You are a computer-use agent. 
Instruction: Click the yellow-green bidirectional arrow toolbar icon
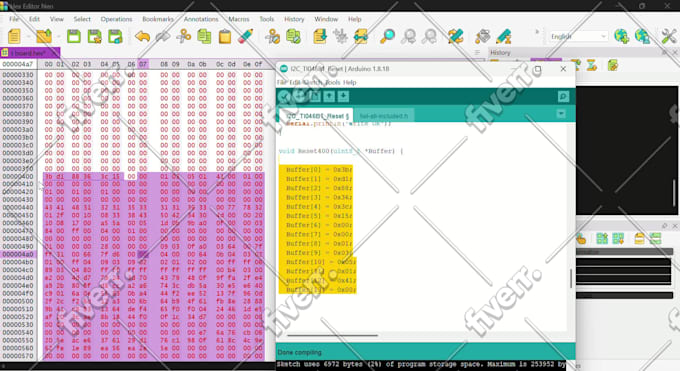[360, 36]
